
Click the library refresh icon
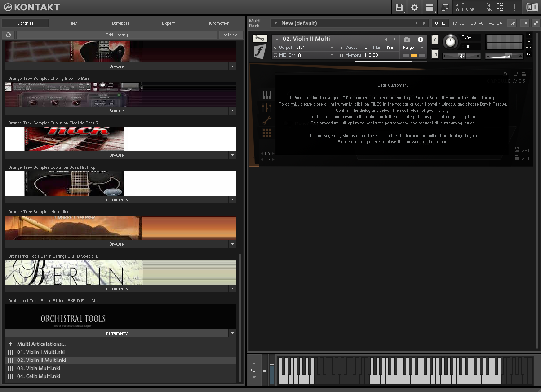9,35
